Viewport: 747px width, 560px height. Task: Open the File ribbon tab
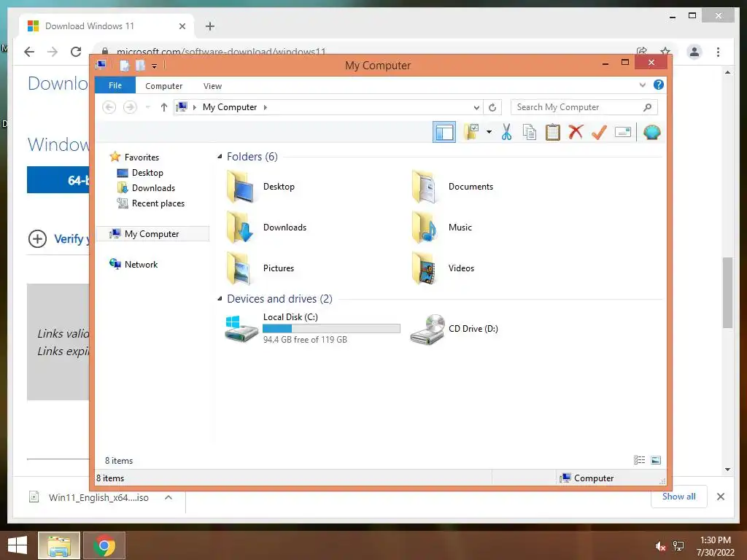115,85
